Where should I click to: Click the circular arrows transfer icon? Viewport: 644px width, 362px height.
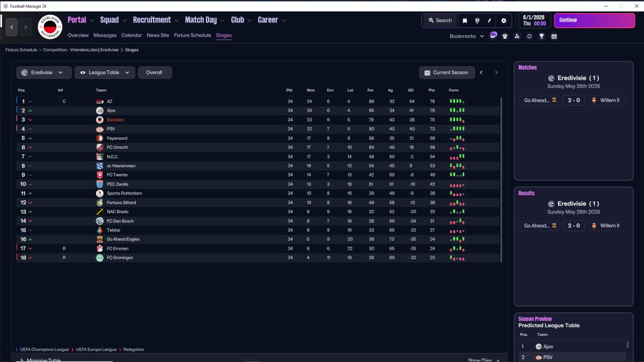529,36
